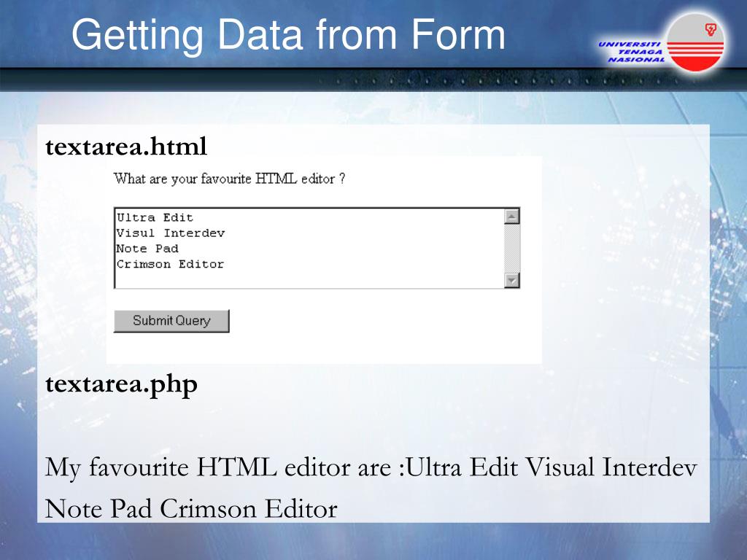Click the 'Note Pad Crimson Editor' output line

[x=191, y=508]
